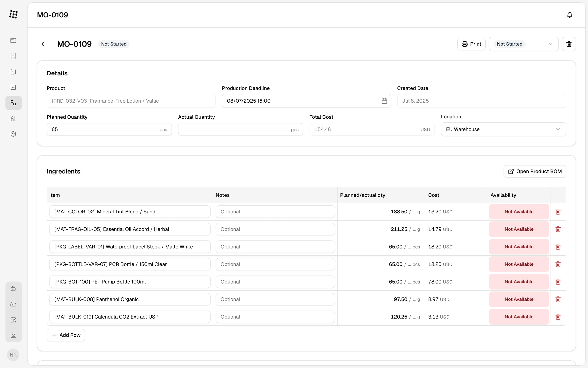Image resolution: width=588 pixels, height=368 pixels.
Task: Open the EU Warehouse location dropdown
Action: (503, 129)
